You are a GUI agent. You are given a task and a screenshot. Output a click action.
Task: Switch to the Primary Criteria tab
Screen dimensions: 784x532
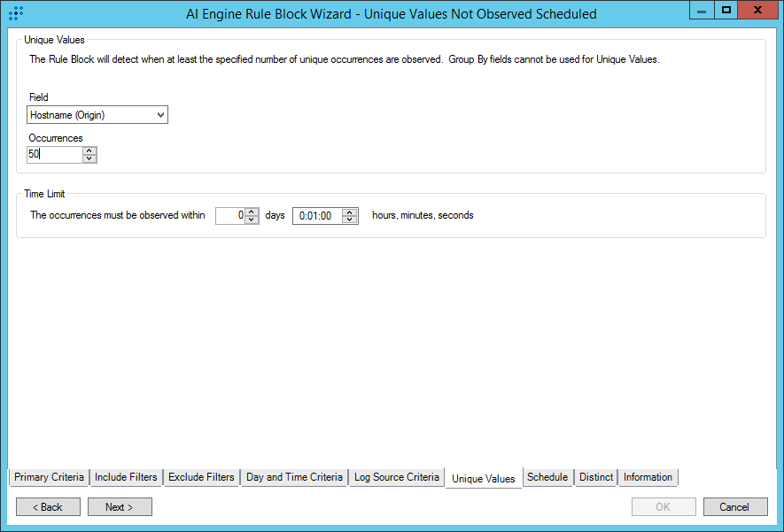click(50, 477)
